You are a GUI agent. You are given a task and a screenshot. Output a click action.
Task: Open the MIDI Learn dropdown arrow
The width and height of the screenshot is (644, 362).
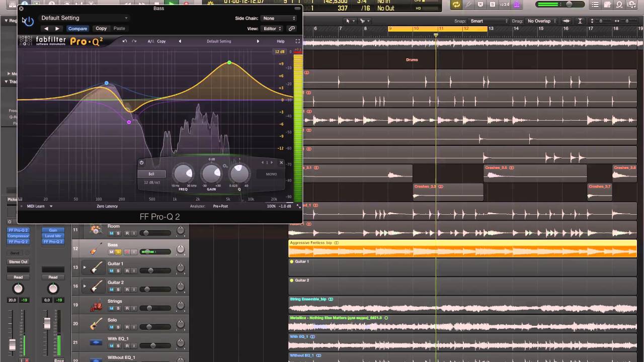pos(51,206)
